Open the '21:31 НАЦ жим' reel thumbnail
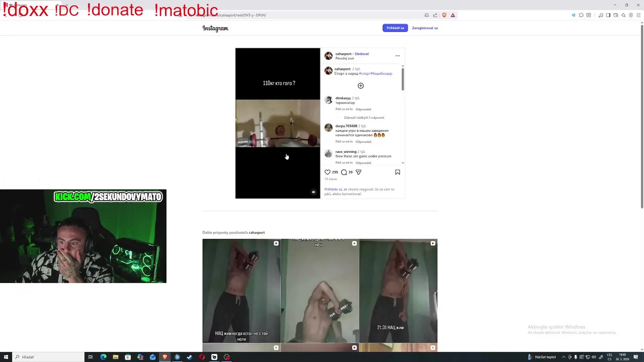This screenshot has width=644, height=362. click(398, 291)
